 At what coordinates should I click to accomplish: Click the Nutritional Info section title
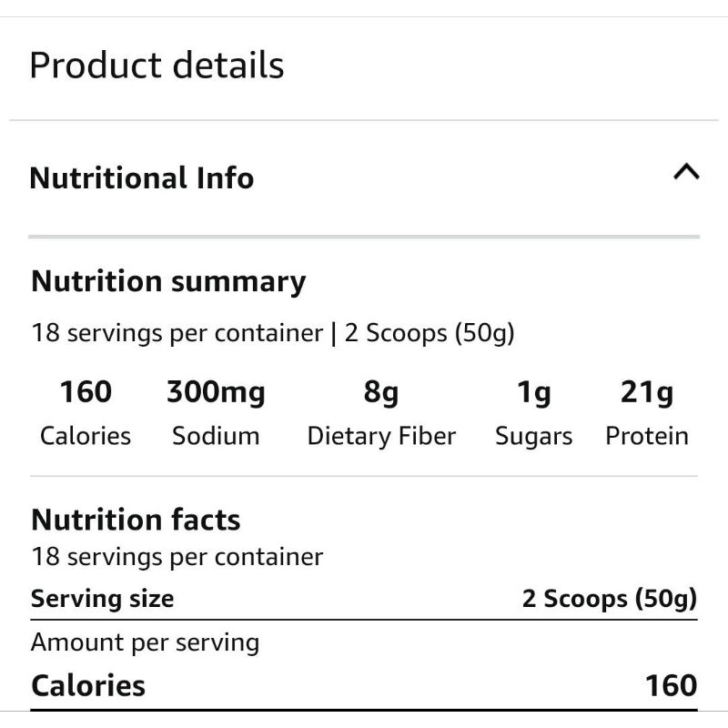141,177
